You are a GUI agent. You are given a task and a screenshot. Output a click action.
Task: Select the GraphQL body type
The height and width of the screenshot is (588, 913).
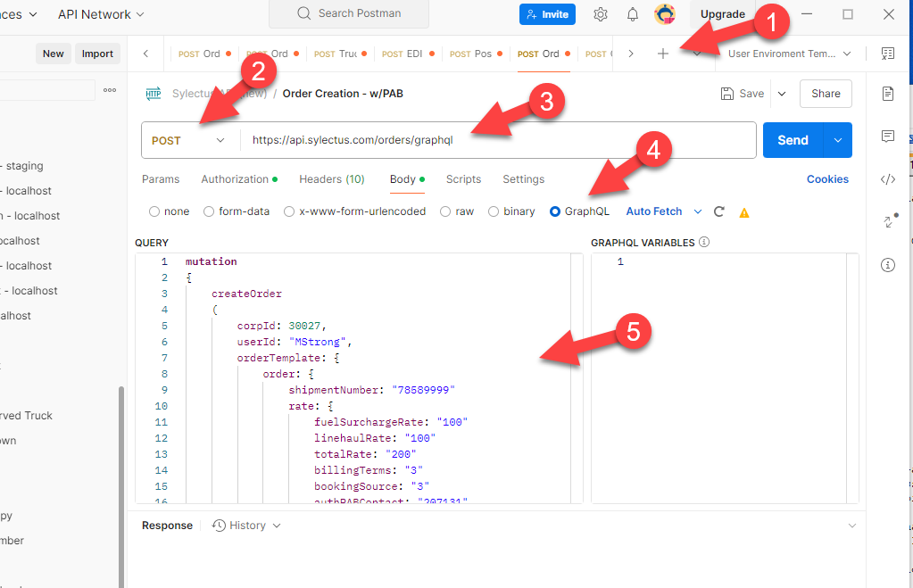(x=555, y=211)
